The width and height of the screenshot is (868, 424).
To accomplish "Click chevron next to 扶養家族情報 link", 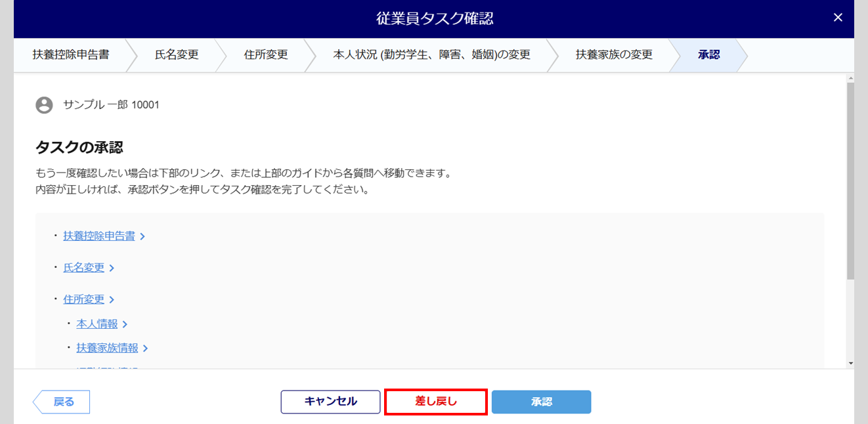I will pos(146,349).
